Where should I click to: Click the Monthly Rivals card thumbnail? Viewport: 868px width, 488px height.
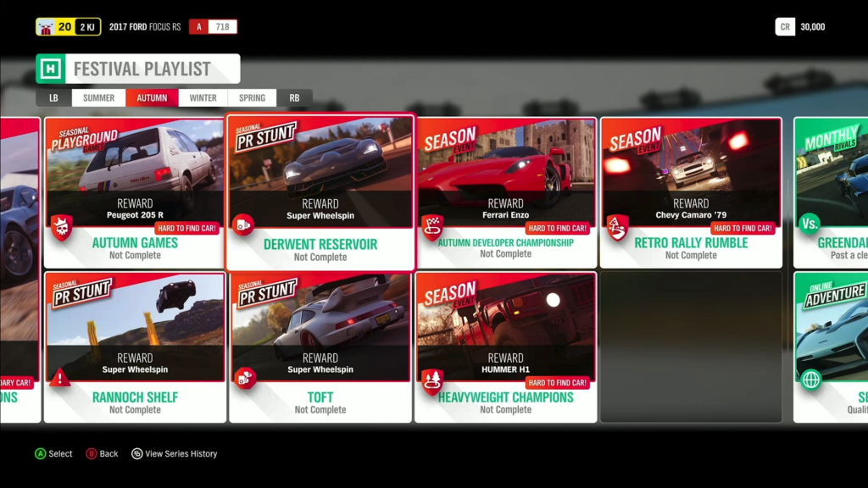coord(832,171)
